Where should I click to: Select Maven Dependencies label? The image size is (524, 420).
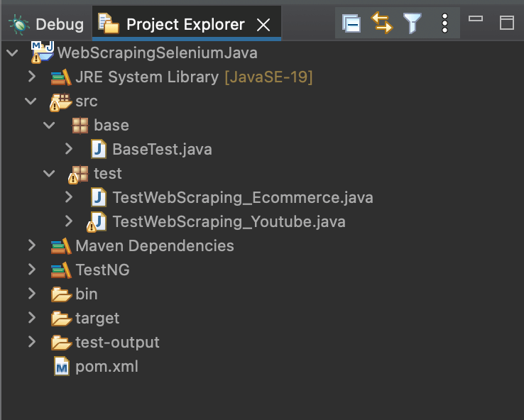point(155,245)
